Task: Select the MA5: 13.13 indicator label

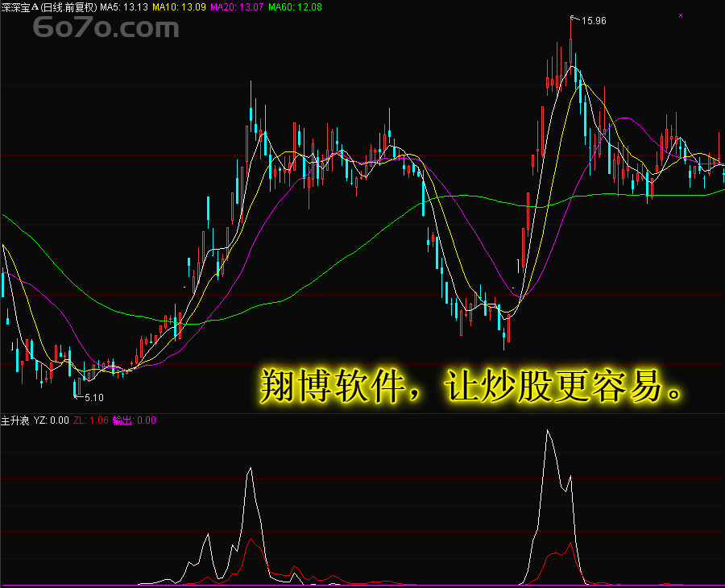Action: click(124, 7)
